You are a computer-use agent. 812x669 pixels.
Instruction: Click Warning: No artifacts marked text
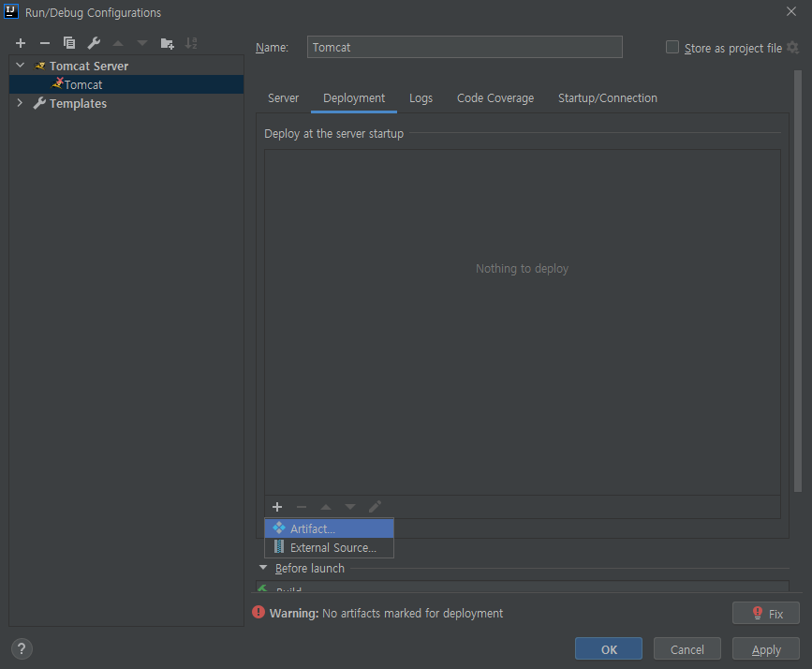[386, 613]
